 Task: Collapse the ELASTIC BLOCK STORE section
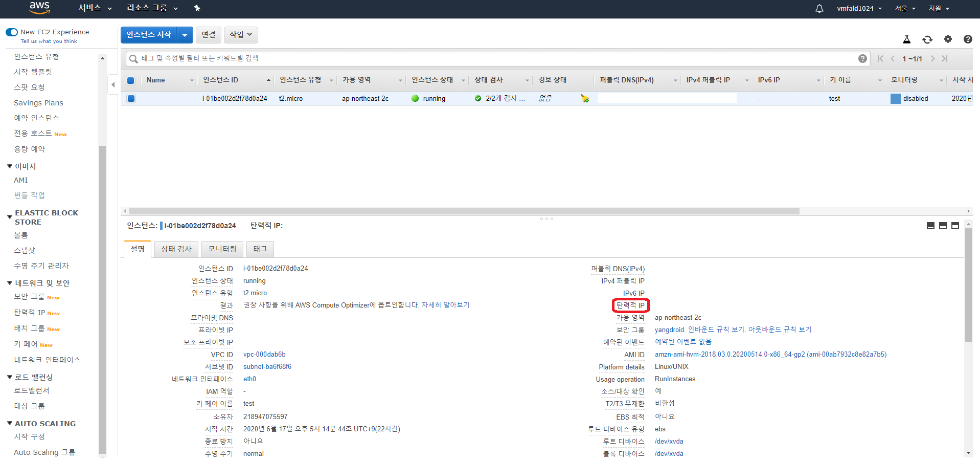pyautogui.click(x=10, y=217)
